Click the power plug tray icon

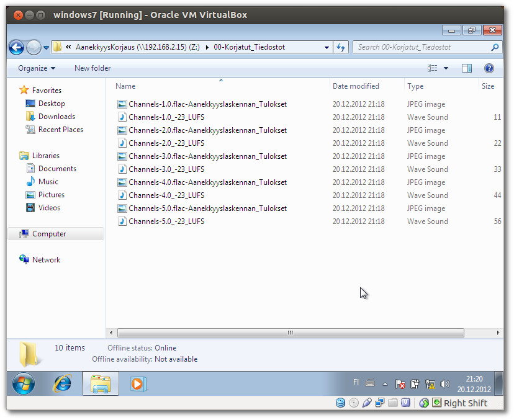[415, 383]
